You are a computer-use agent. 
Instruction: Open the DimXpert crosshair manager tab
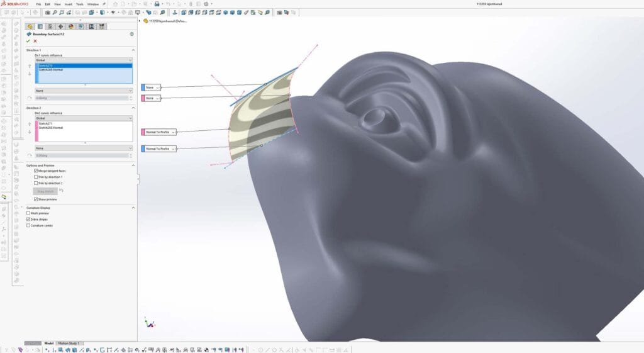(x=60, y=26)
